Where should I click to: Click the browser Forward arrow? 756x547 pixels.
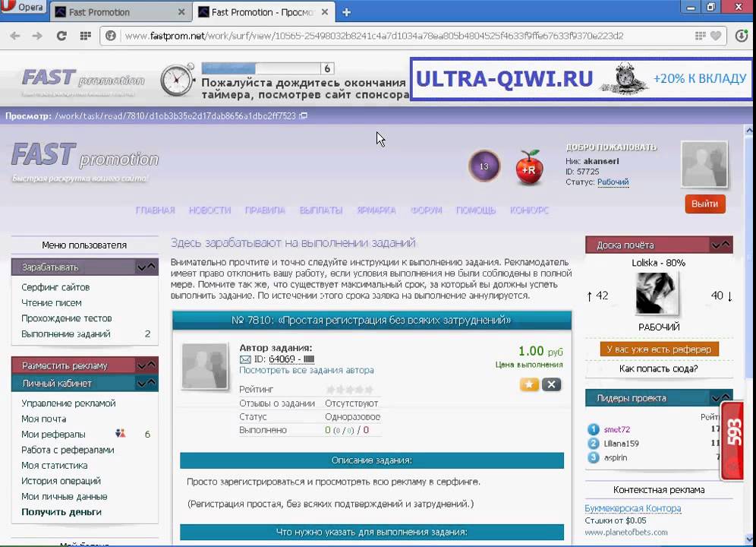pos(37,36)
